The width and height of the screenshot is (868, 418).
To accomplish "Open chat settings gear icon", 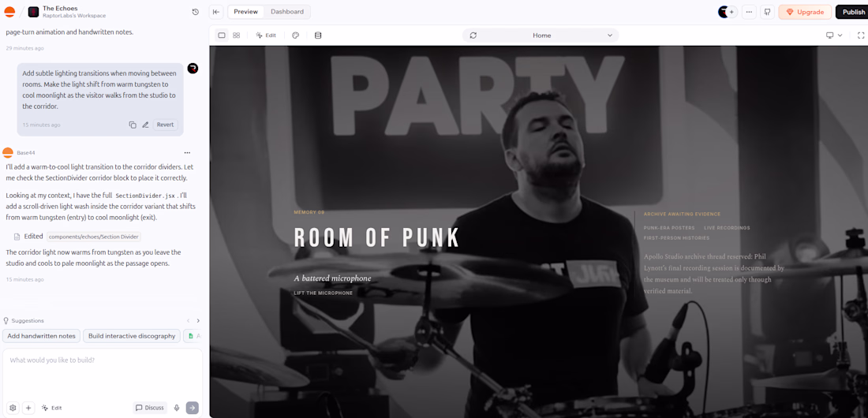I will point(13,408).
